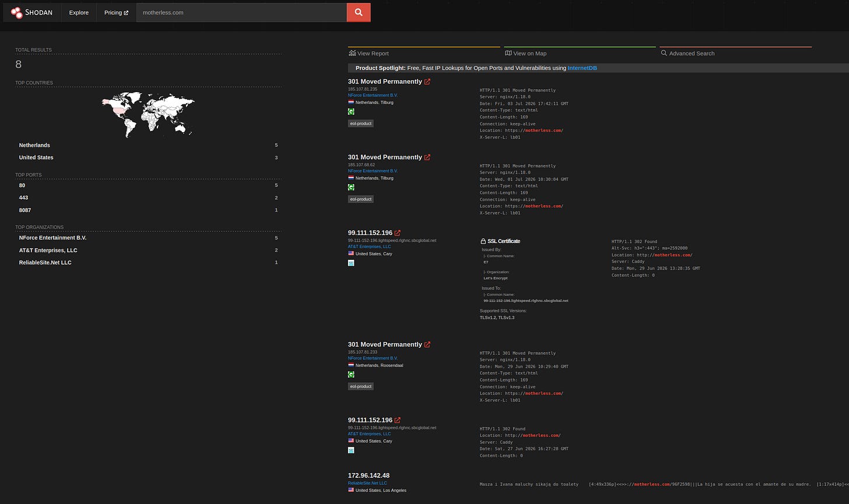The height and width of the screenshot is (504, 849).
Task: Click NForce Entertainment B.V. link under 185.107.81.235
Action: (373, 95)
